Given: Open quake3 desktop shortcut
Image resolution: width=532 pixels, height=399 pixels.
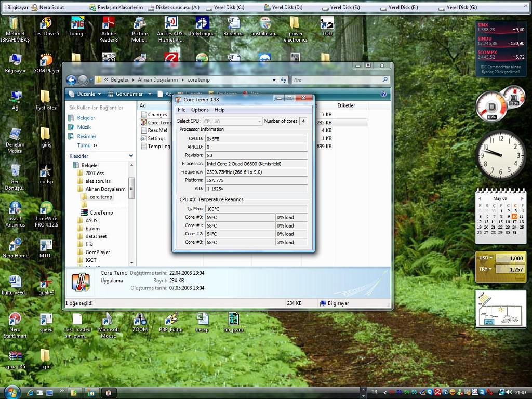Looking at the screenshot, I should 46,286.
